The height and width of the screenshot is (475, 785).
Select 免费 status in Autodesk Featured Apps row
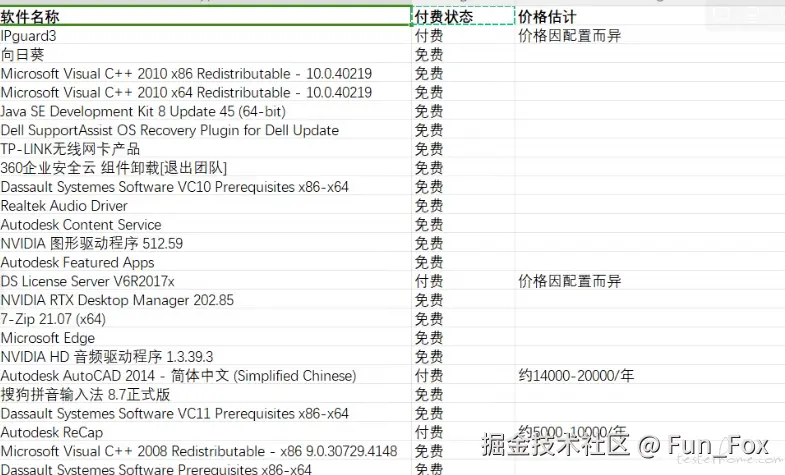coord(463,262)
